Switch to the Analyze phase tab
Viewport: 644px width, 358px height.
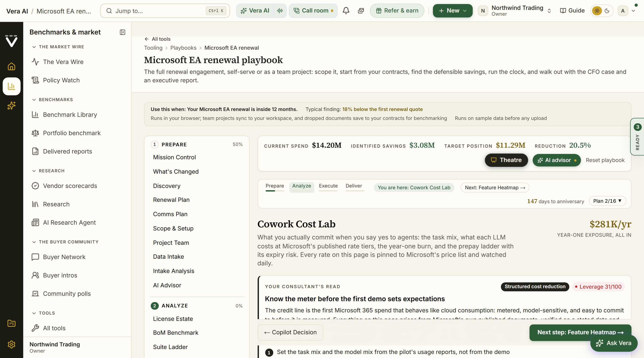(301, 187)
